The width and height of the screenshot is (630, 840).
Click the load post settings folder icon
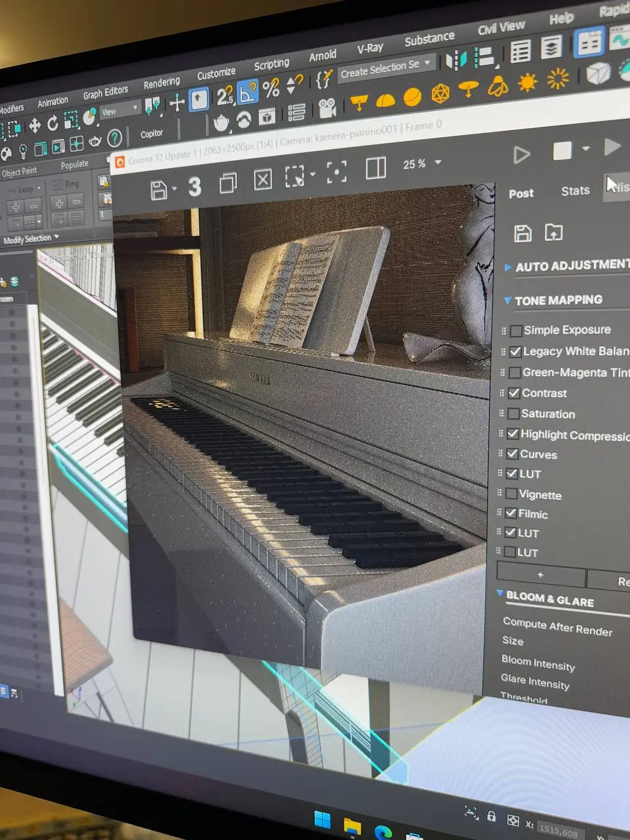click(x=554, y=232)
